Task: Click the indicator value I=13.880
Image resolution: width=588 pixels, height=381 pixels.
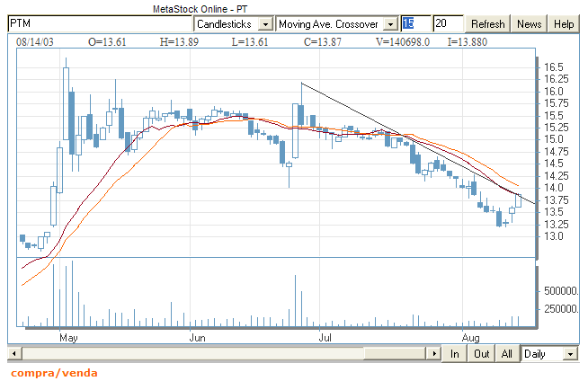Action: pos(468,42)
